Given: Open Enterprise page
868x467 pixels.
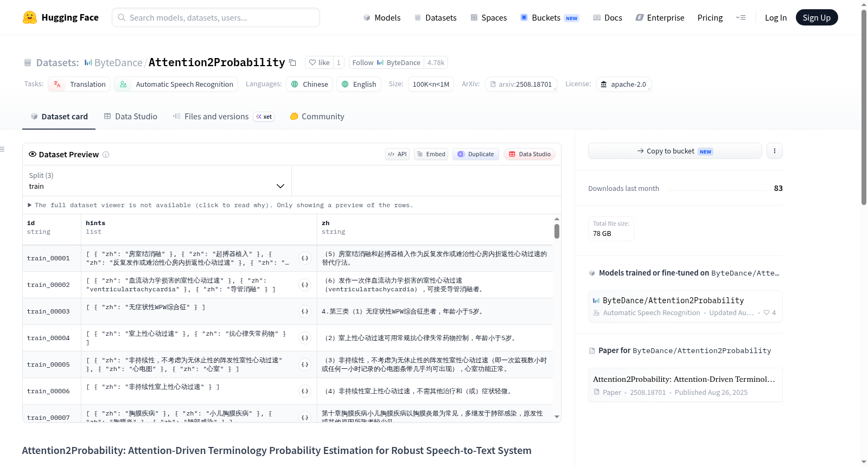Looking at the screenshot, I should pyautogui.click(x=660, y=17).
